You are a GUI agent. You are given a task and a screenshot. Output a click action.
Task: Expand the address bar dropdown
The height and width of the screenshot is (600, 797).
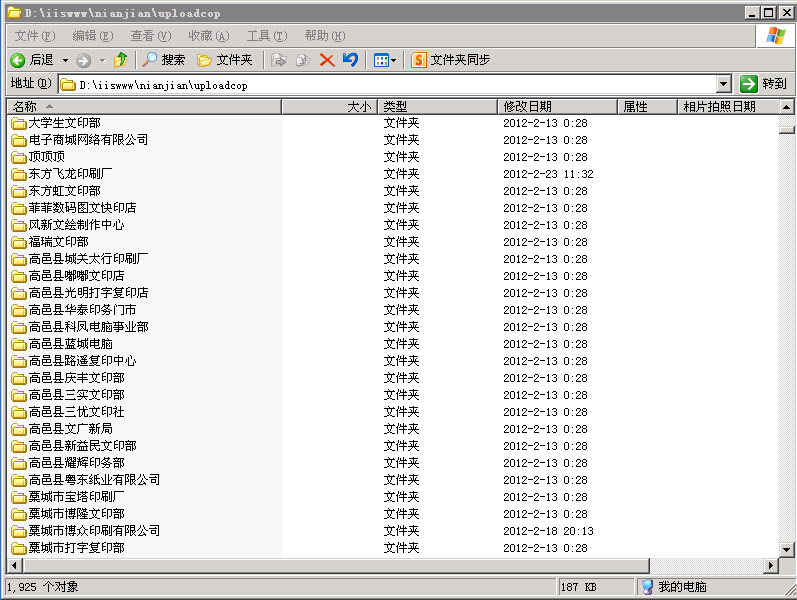pos(724,84)
